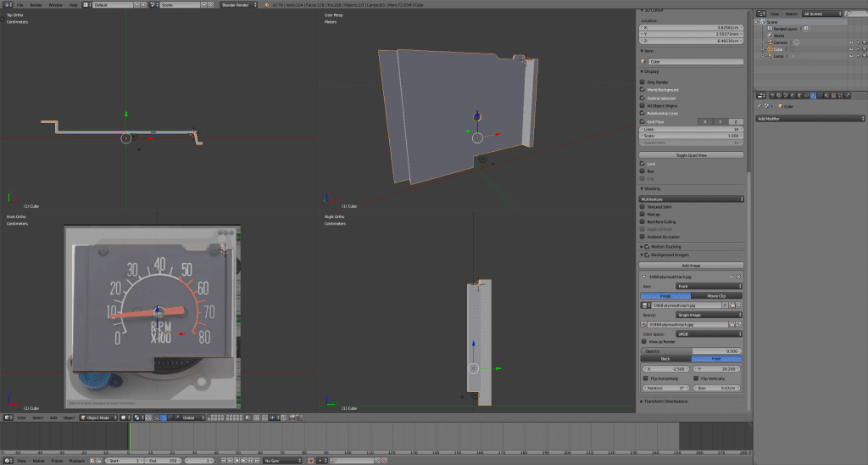The height and width of the screenshot is (465, 868).
Task: Open the Render menu in top bar
Action: click(x=36, y=4)
